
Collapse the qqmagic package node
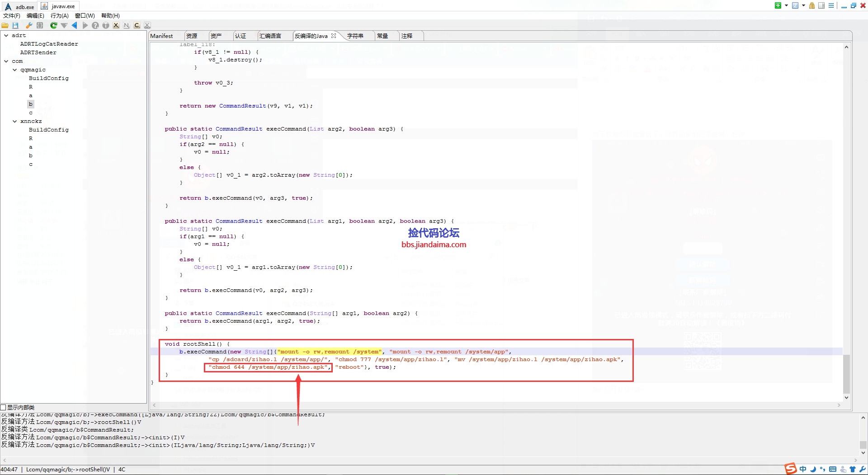click(x=14, y=70)
